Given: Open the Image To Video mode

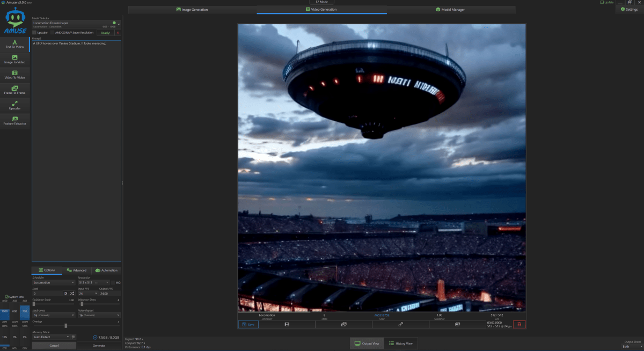Looking at the screenshot, I should click(x=14, y=59).
